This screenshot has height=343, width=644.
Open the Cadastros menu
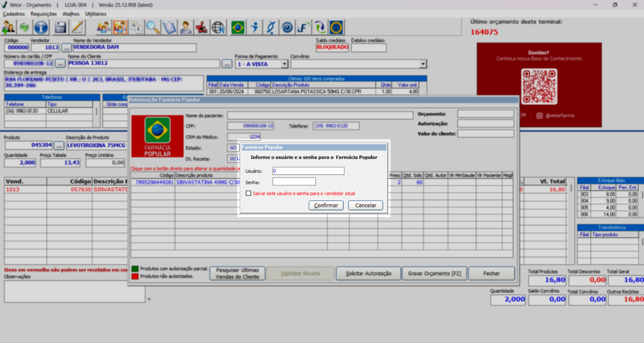click(x=14, y=14)
